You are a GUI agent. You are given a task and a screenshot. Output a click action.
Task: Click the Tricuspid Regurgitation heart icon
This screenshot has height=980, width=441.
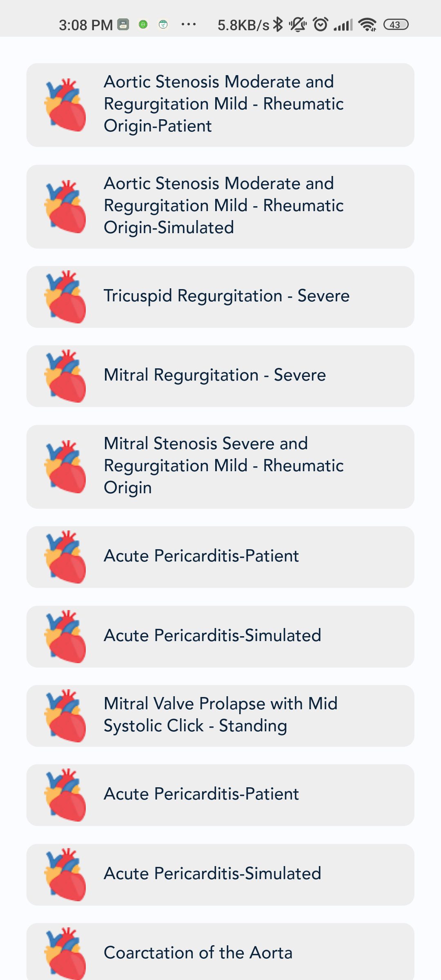[65, 297]
